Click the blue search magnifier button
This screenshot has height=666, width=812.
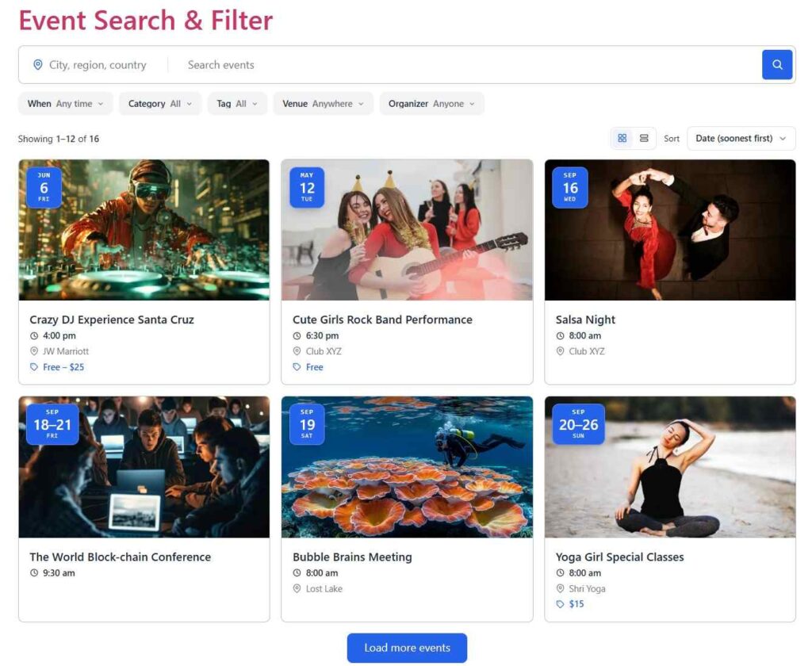(777, 65)
